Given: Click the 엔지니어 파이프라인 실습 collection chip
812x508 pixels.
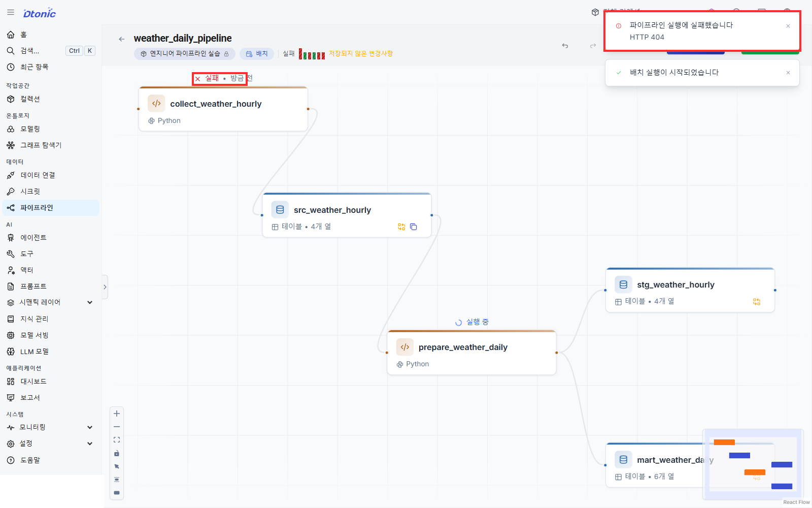Looking at the screenshot, I should click(185, 53).
